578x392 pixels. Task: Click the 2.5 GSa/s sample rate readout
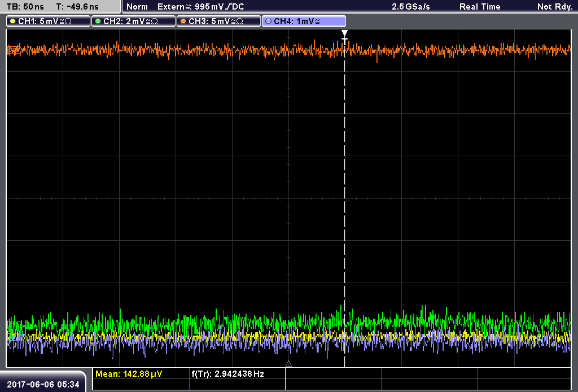click(411, 7)
